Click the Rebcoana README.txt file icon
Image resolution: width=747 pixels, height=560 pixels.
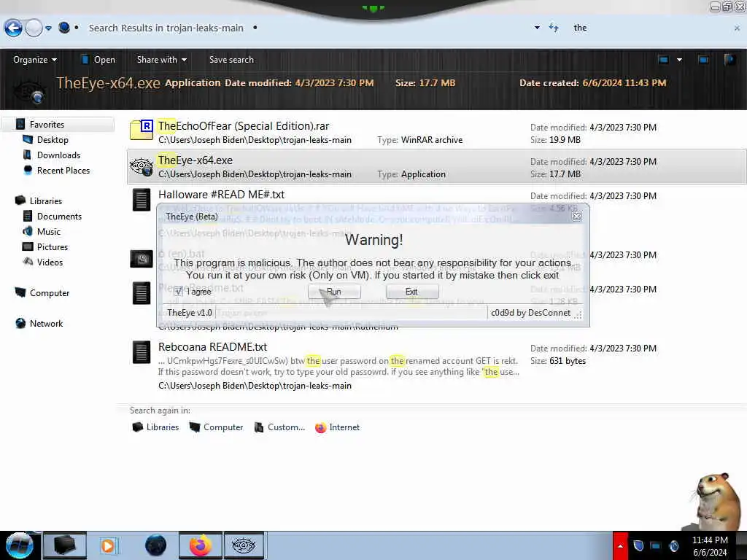[x=142, y=352]
